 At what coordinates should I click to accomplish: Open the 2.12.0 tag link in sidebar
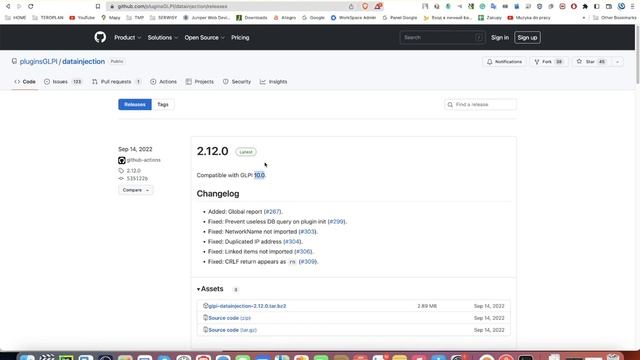(133, 171)
